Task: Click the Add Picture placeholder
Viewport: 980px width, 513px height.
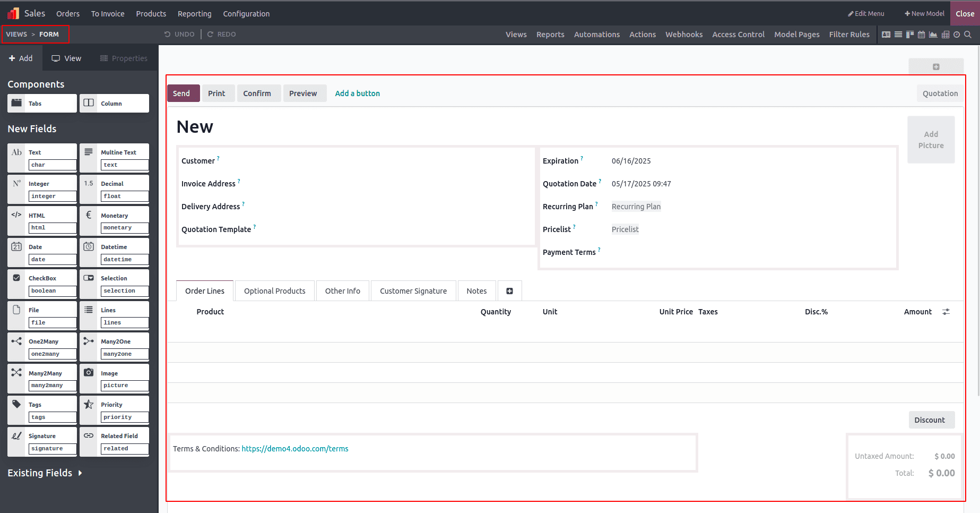Action: (931, 140)
